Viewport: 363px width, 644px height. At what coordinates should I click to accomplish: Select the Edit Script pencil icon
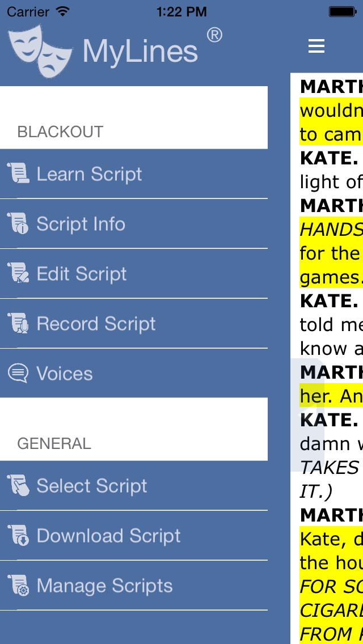tap(18, 273)
